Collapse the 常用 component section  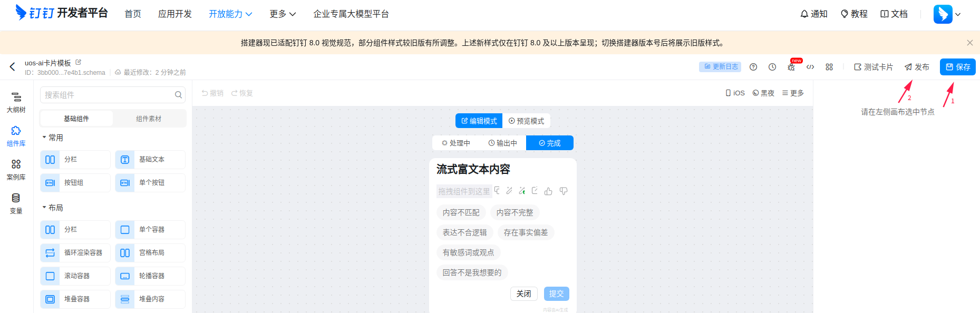point(52,138)
